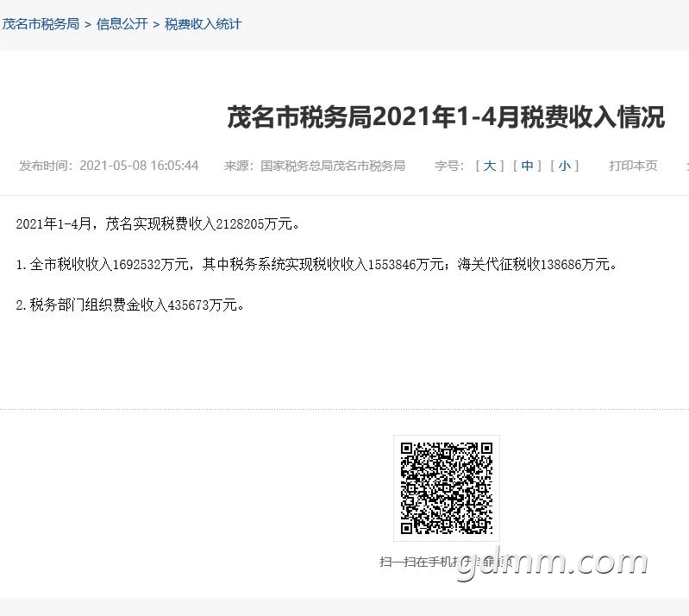Click the publish time 2021-05-08 16:05:44
Image resolution: width=689 pixels, height=616 pixels.
click(x=139, y=166)
